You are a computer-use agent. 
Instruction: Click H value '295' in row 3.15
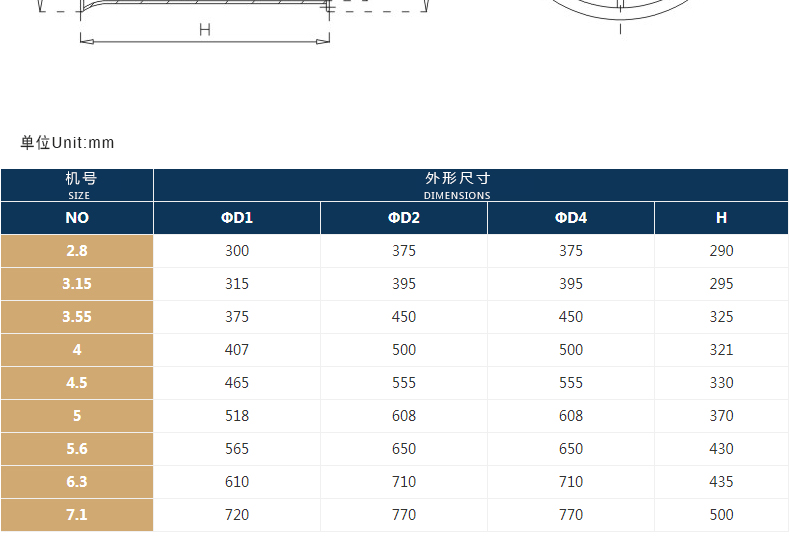click(721, 284)
